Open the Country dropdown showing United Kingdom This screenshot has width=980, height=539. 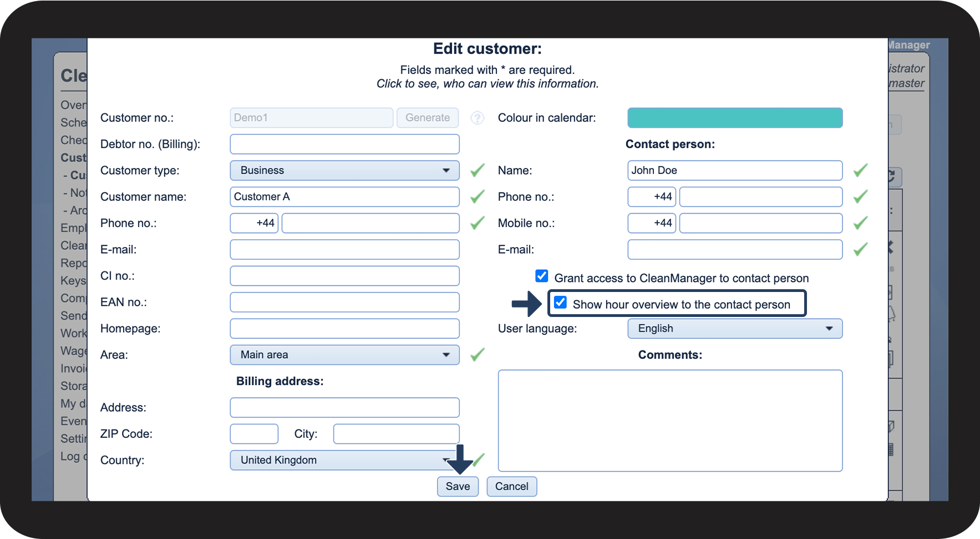[344, 460]
